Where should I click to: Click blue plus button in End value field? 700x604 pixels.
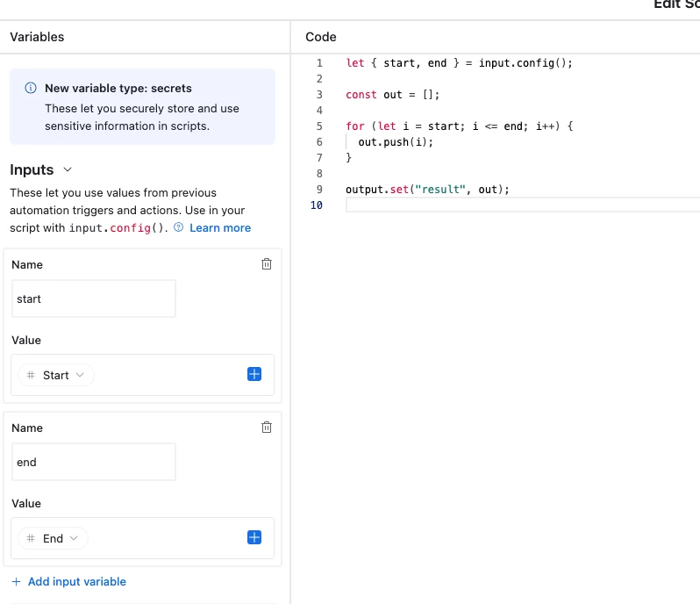pyautogui.click(x=254, y=537)
